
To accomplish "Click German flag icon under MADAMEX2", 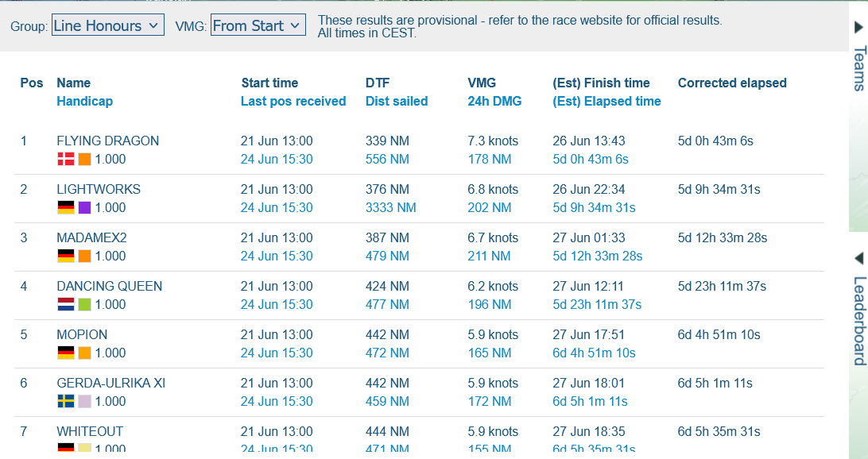I will [65, 256].
